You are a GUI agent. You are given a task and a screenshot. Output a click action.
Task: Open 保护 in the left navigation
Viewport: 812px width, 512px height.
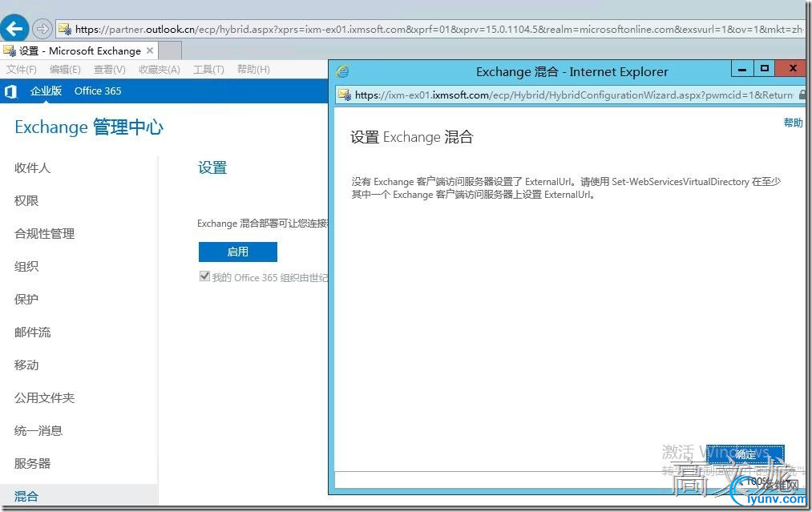point(26,299)
